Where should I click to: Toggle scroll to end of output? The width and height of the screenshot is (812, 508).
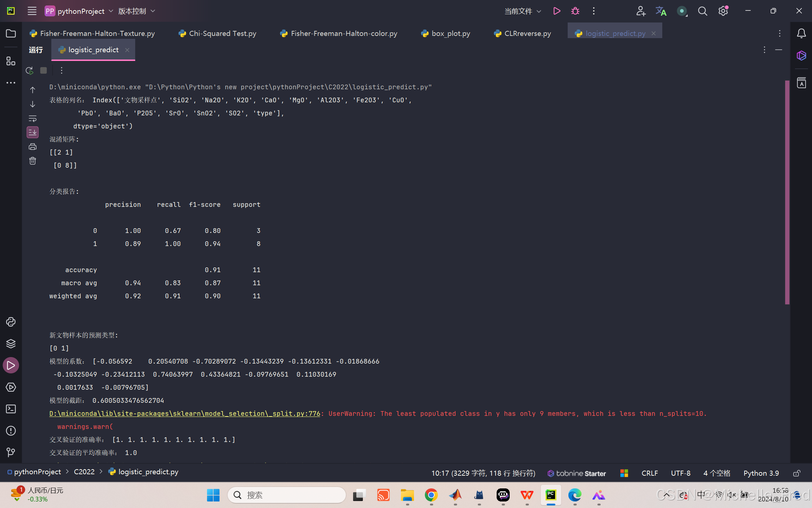pos(33,132)
